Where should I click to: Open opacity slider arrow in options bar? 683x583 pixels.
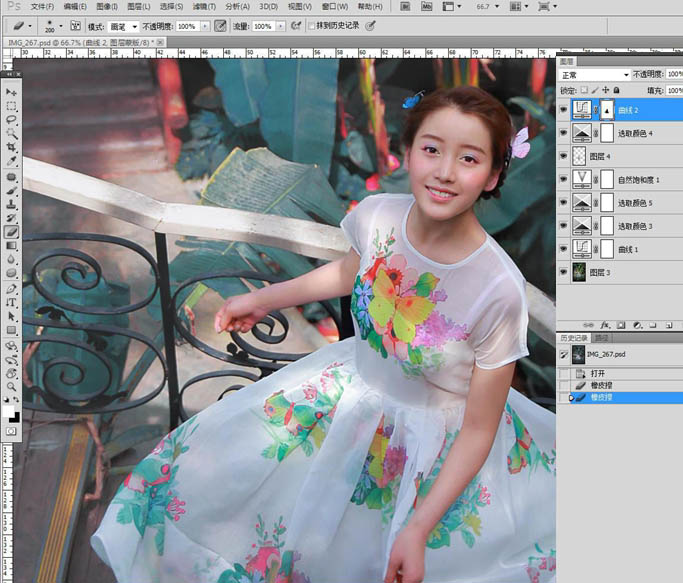(205, 27)
